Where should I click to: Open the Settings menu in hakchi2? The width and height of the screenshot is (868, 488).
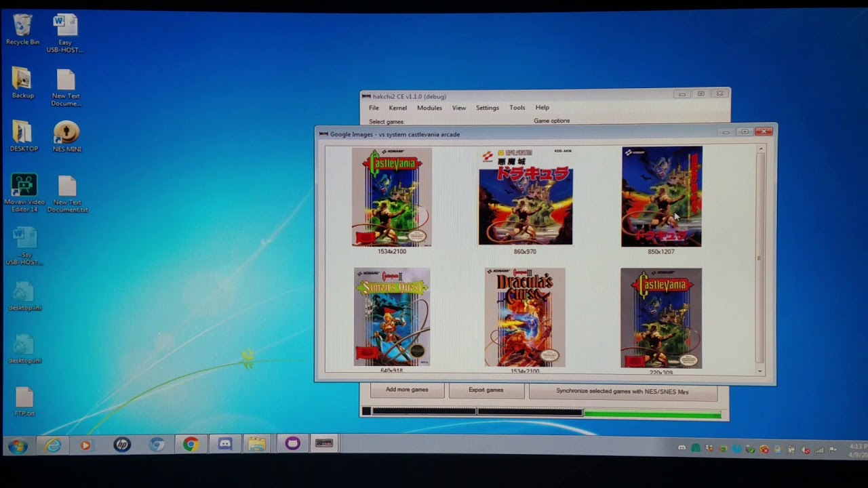(x=488, y=108)
